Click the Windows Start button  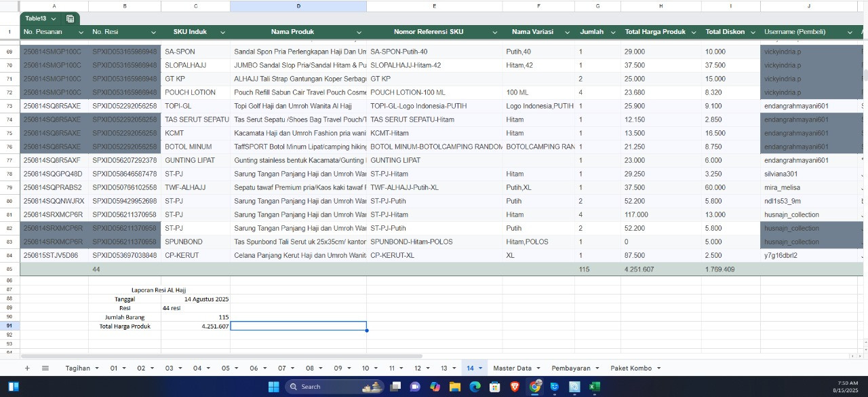click(x=273, y=387)
